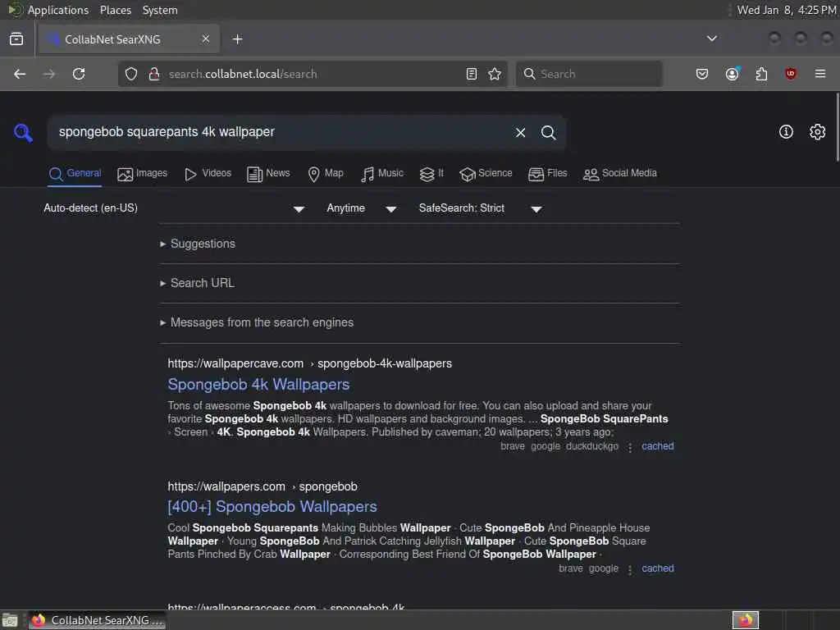Clear the search query with X
The height and width of the screenshot is (630, 840).
(520, 132)
